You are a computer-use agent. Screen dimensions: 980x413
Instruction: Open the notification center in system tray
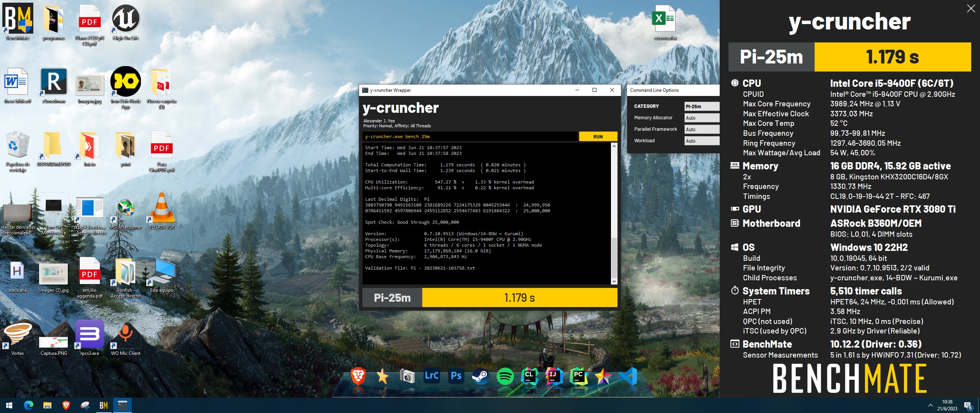coord(968,406)
